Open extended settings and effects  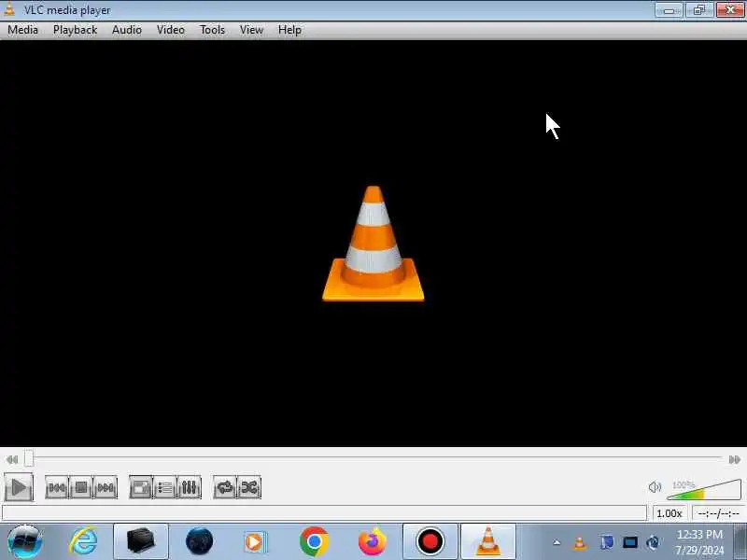click(x=190, y=487)
